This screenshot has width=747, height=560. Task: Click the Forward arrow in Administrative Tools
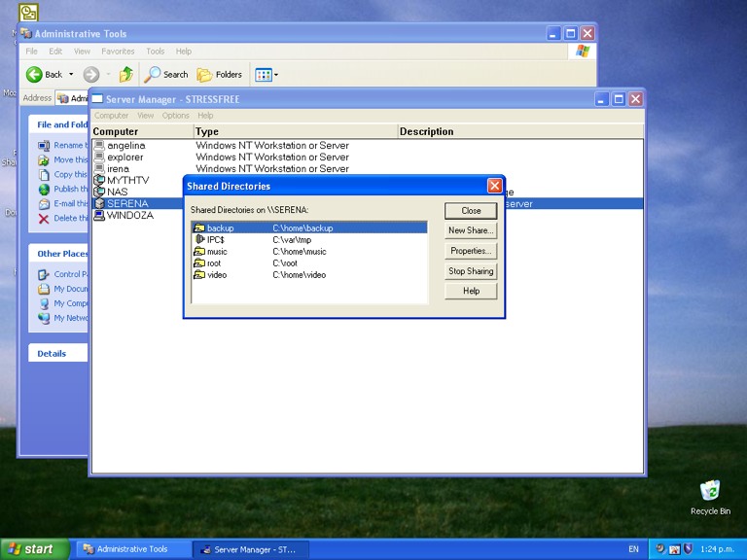pyautogui.click(x=91, y=74)
